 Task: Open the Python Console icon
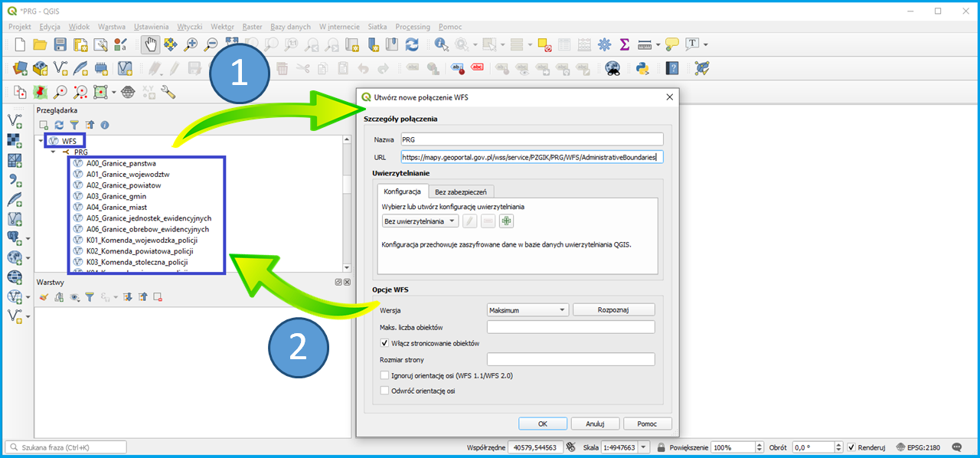(x=642, y=68)
